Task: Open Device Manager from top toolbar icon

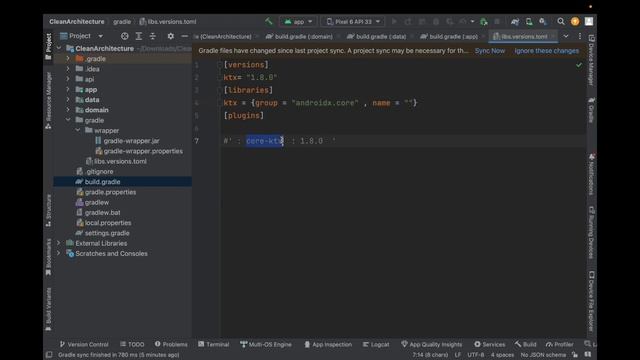Action: (x=529, y=22)
